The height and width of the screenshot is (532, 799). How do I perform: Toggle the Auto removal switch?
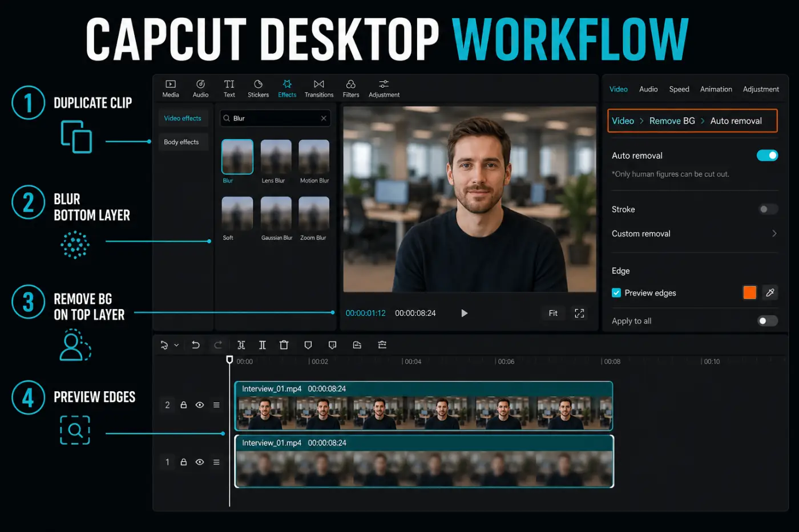click(x=767, y=155)
